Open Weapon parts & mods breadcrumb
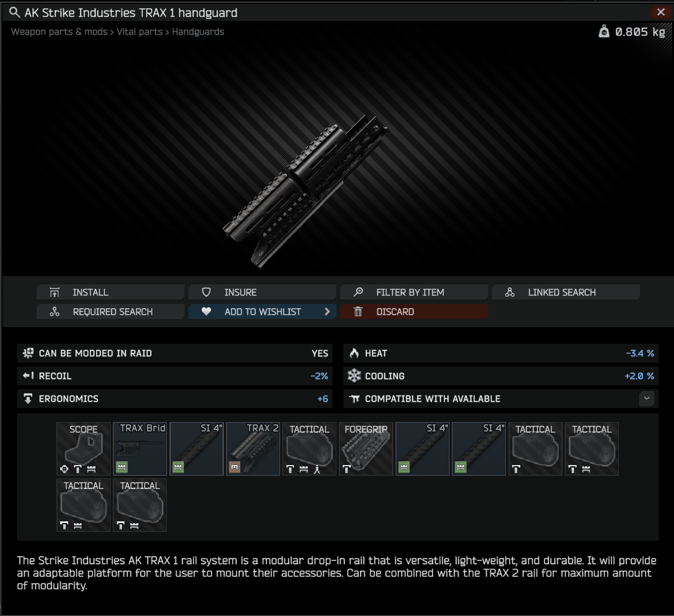The width and height of the screenshot is (674, 616). 59,32
